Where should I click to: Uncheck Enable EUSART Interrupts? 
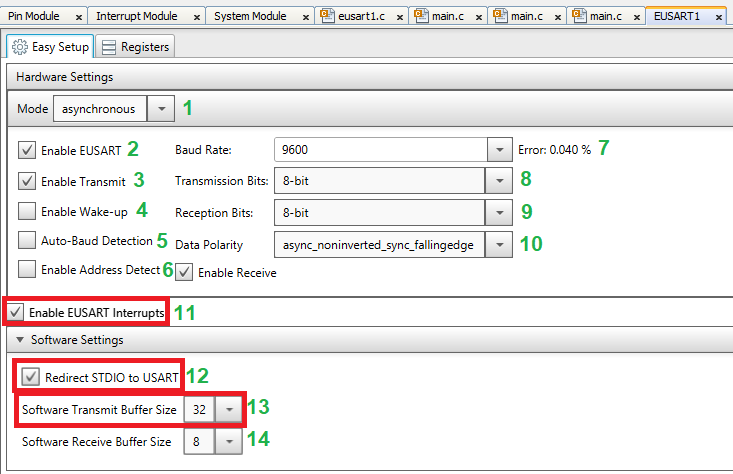(x=15, y=313)
